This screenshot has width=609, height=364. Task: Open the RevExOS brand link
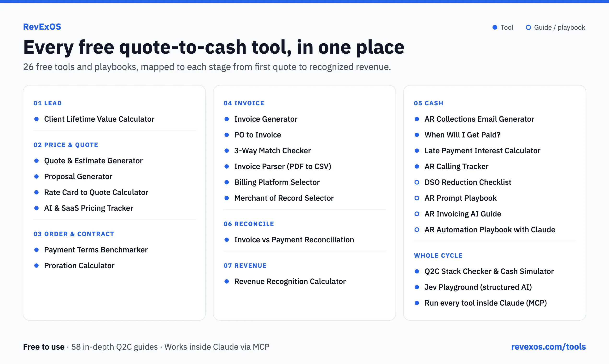42,27
